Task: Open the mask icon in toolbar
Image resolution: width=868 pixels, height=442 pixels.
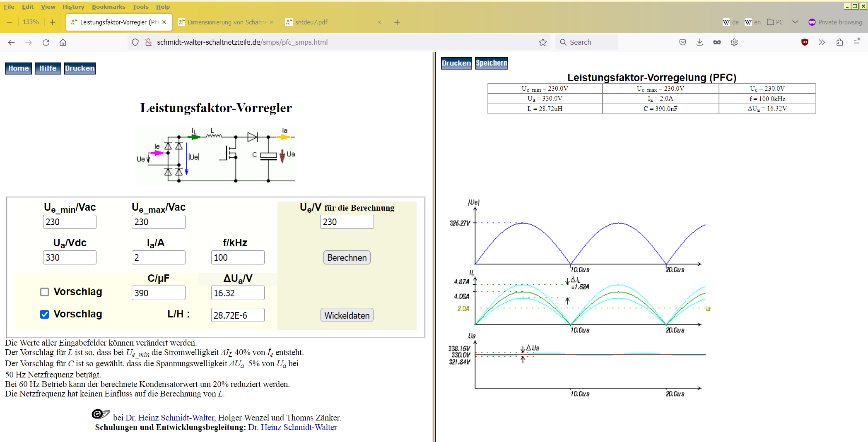Action: tap(717, 42)
